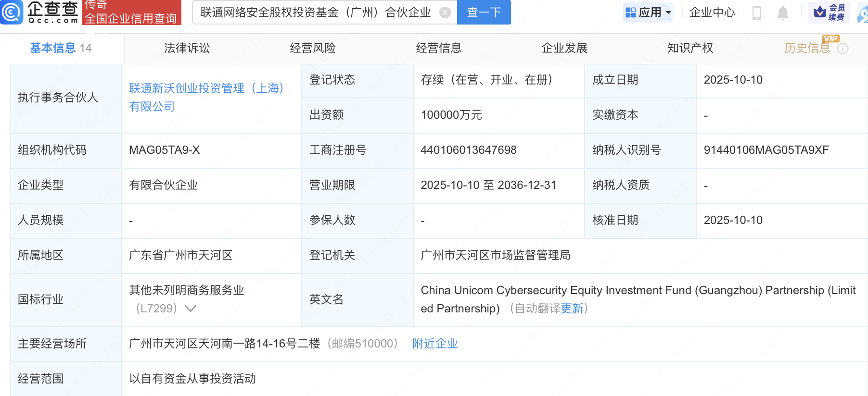Image resolution: width=868 pixels, height=396 pixels.
Task: Open 企业中心 menu item
Action: pos(712,12)
